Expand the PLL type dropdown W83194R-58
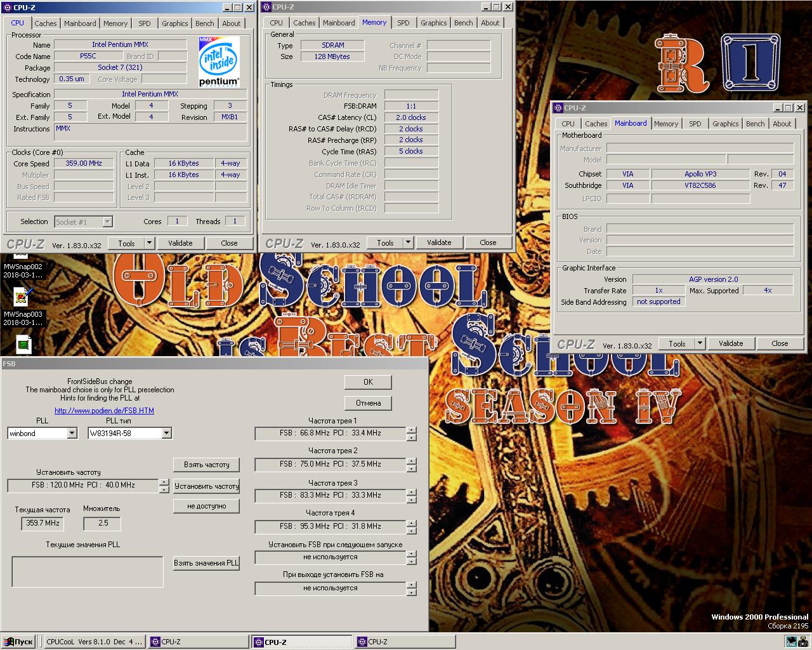 [x=166, y=434]
